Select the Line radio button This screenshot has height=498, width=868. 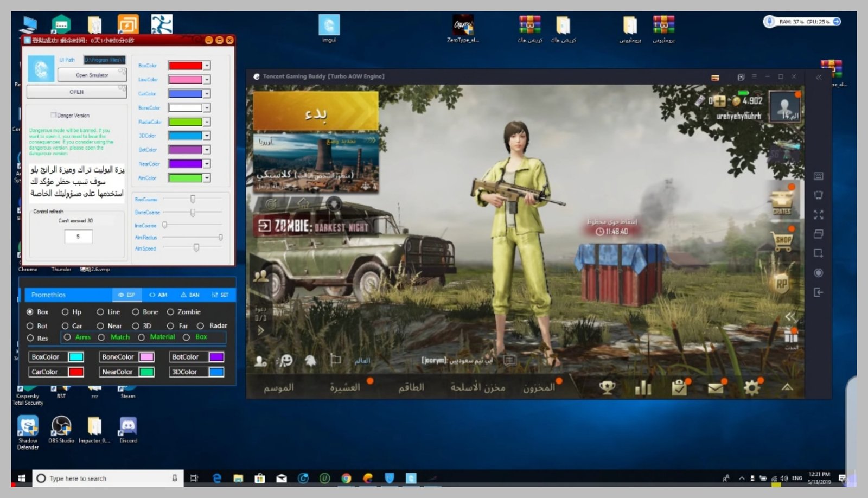click(x=100, y=312)
